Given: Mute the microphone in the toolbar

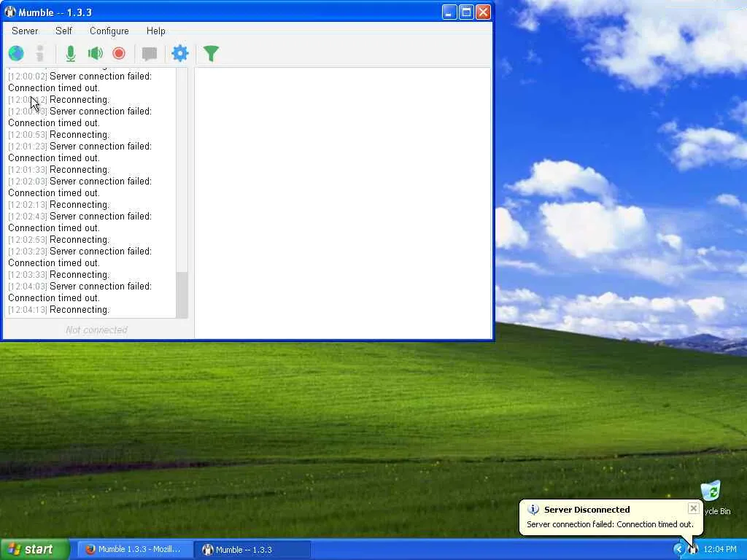Looking at the screenshot, I should click(71, 53).
